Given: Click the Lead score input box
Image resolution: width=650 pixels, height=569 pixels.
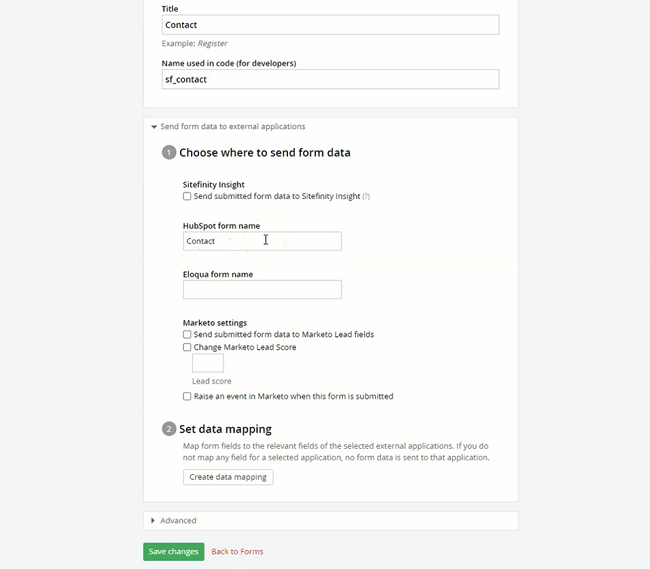Looking at the screenshot, I should 208,363.
